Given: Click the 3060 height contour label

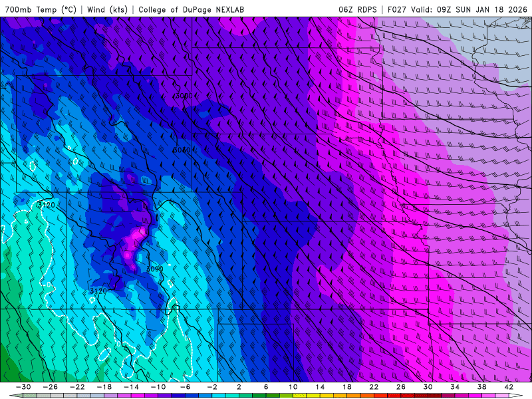Looking at the screenshot, I should tap(182, 150).
